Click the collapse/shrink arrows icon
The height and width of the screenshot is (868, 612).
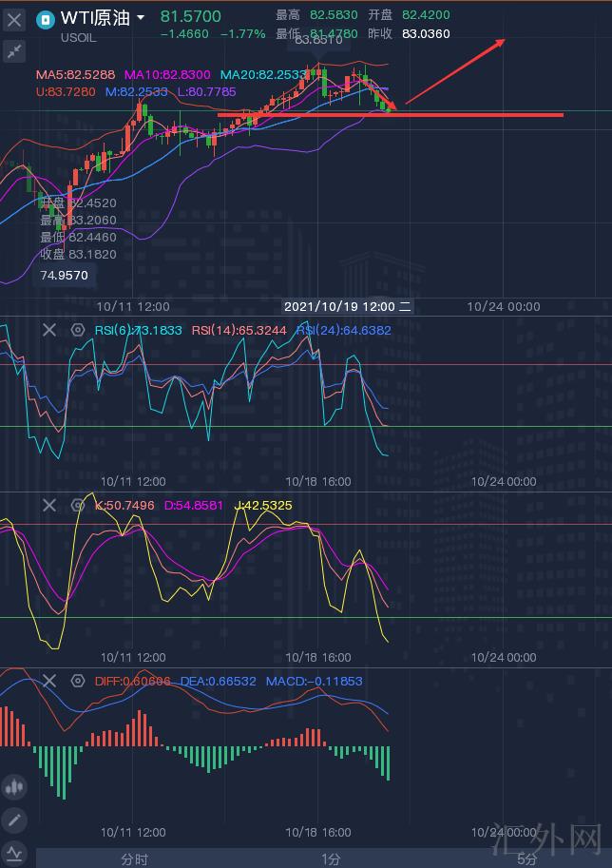14,50
